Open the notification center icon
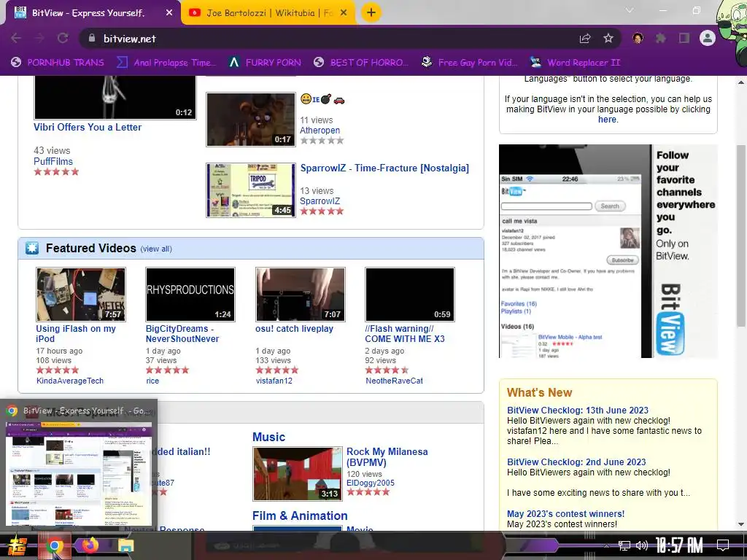This screenshot has height=560, width=747. point(723,545)
